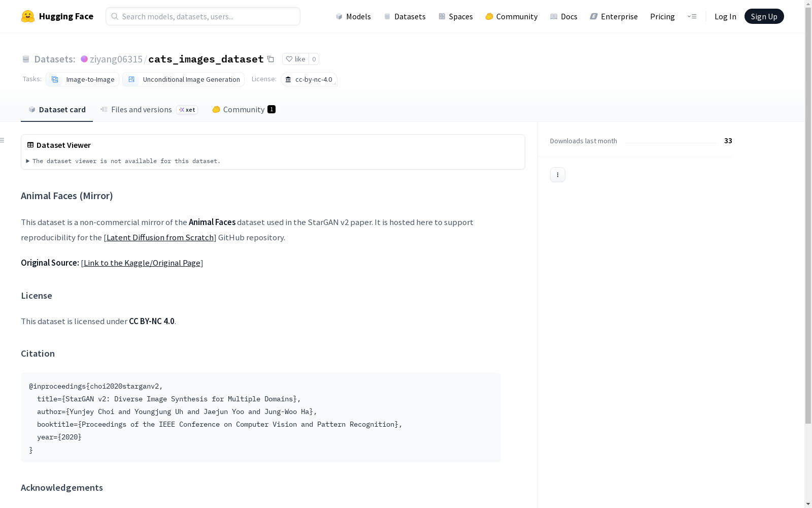Click the page vertical scrollbar thumb
Screen dimensions: 812x508
(808, 216)
